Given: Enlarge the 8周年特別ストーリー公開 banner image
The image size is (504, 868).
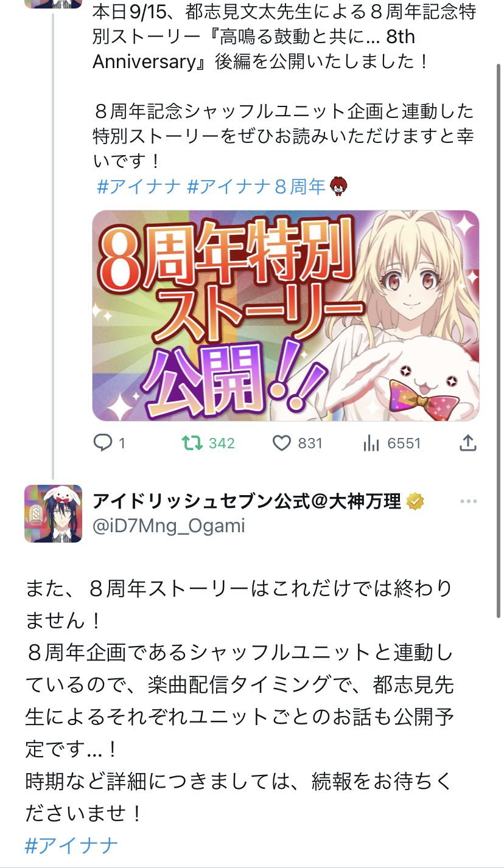Looking at the screenshot, I should (285, 315).
